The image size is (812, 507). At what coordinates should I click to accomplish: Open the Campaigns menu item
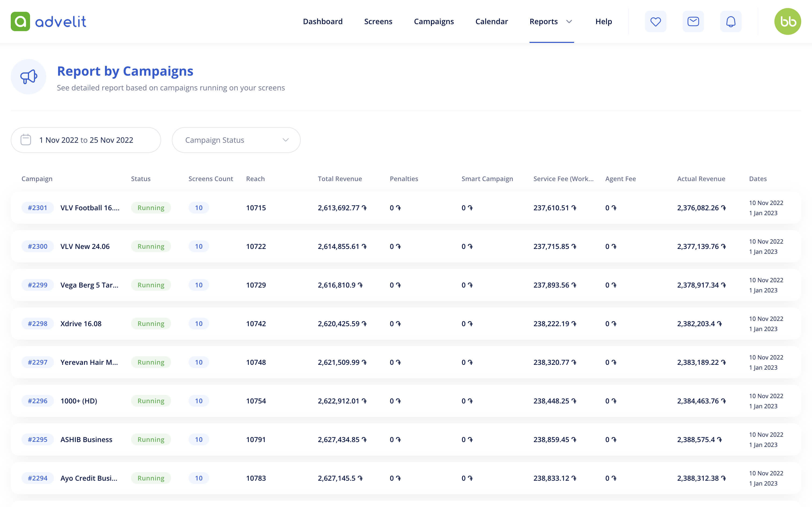[x=433, y=21]
